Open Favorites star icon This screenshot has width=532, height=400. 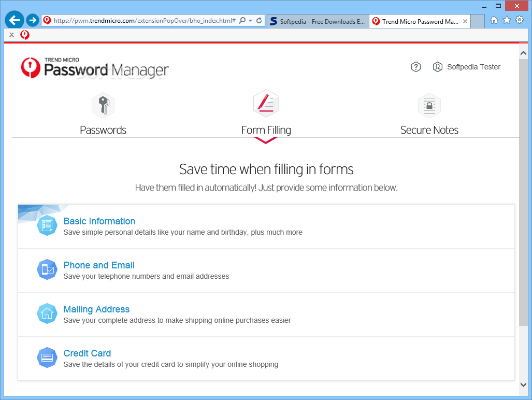pos(507,20)
